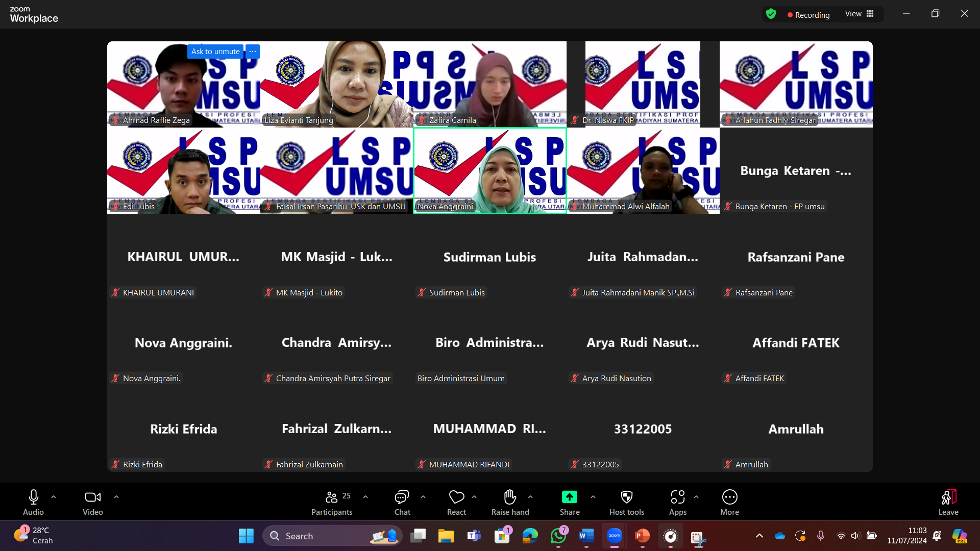
Task: Open the Participants panel
Action: [332, 503]
